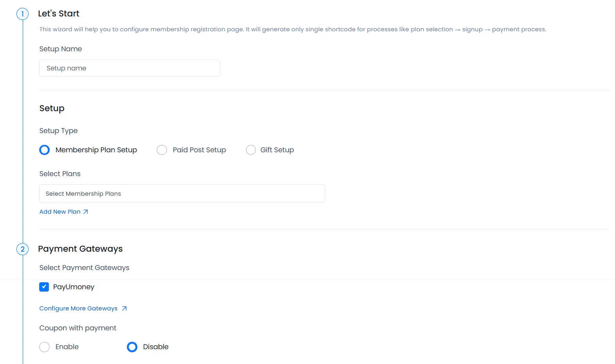
Task: Click inside the Setup name input field
Action: point(129,68)
